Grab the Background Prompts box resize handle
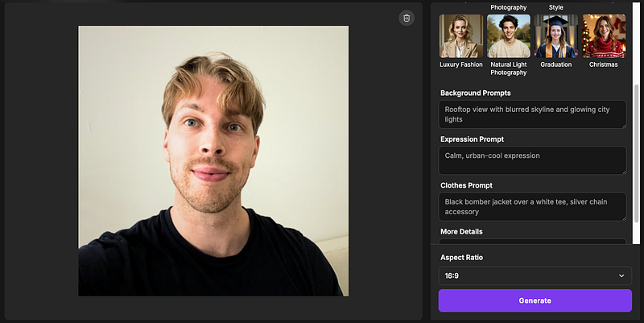The width and height of the screenshot is (644, 323). 622,125
